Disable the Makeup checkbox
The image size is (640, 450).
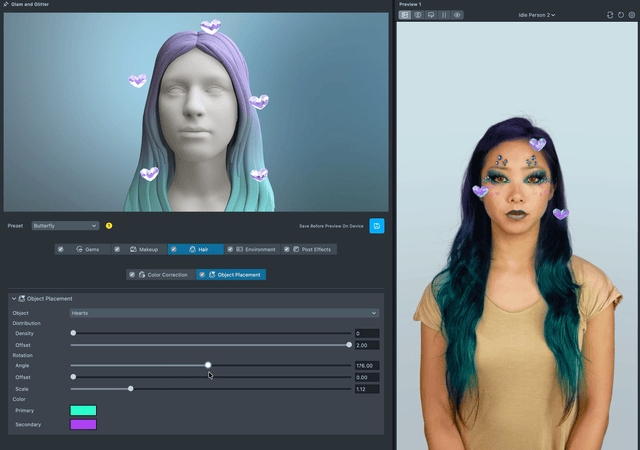(117, 249)
